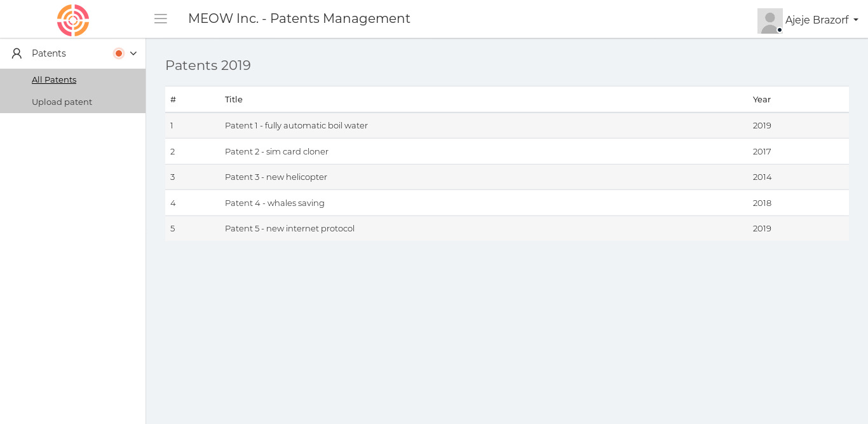Sort by the Year column header
The width and height of the screenshot is (868, 424).
762,99
